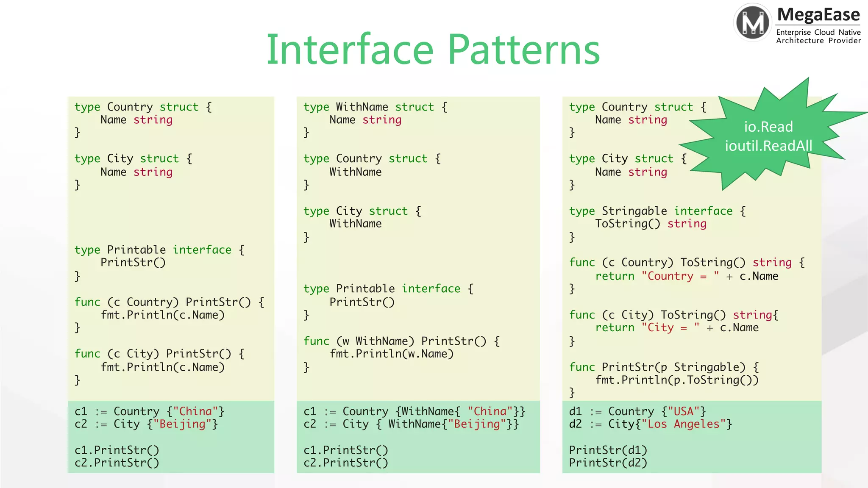868x488 pixels.
Task: Click type Stringable interface declaration
Action: [657, 211]
